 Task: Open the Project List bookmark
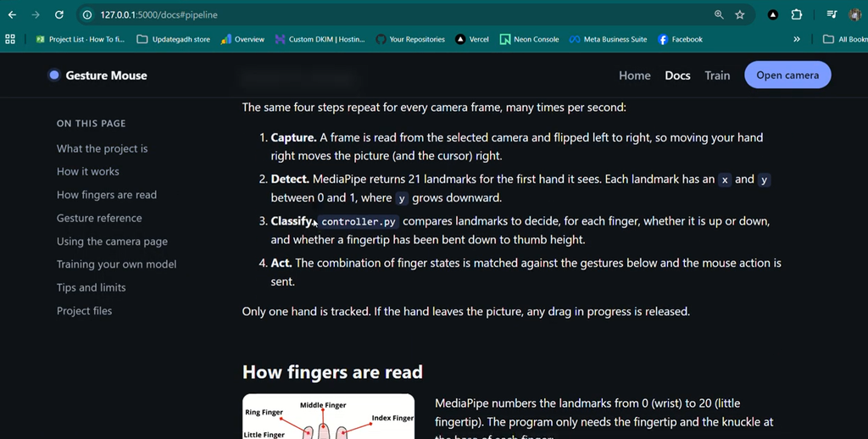[81, 39]
